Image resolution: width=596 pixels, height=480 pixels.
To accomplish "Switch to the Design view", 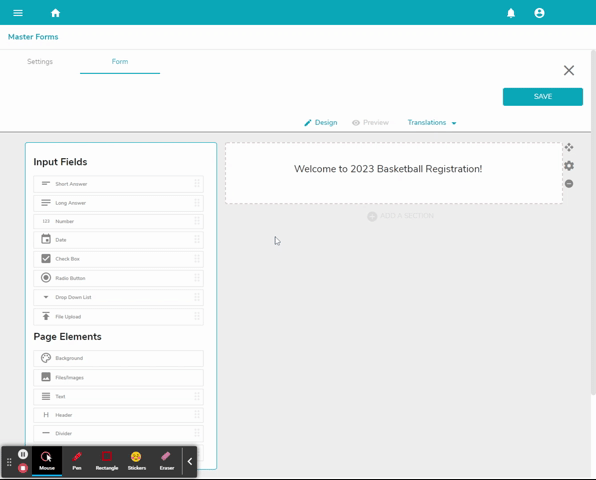I will [x=320, y=122].
